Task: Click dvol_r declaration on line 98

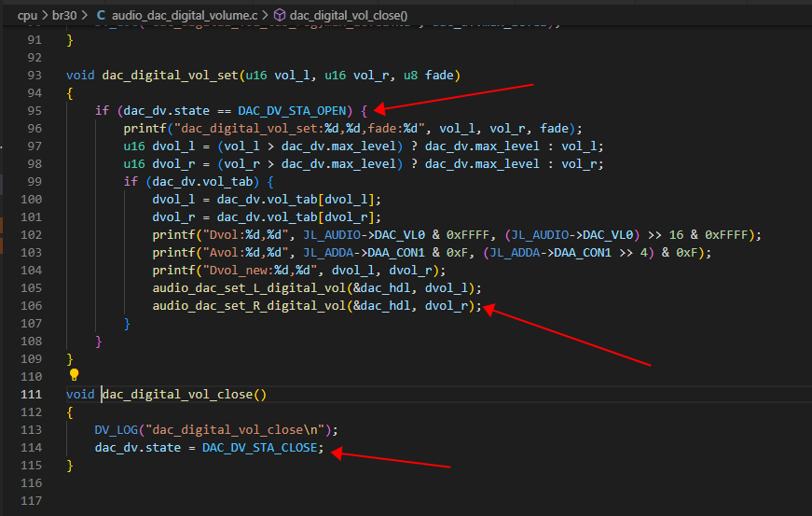Action: click(173, 164)
